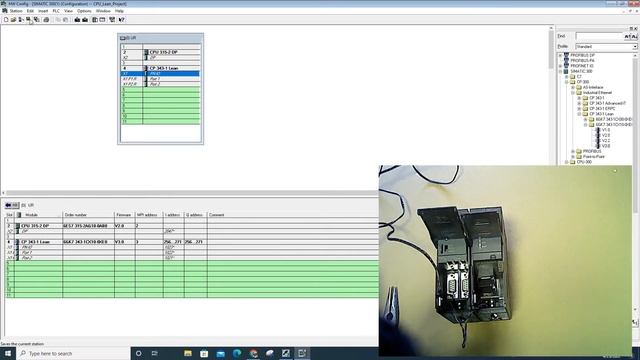Image resolution: width=640 pixels, height=360 pixels.
Task: Click the Upload to PG icon
Action: tap(85, 20)
